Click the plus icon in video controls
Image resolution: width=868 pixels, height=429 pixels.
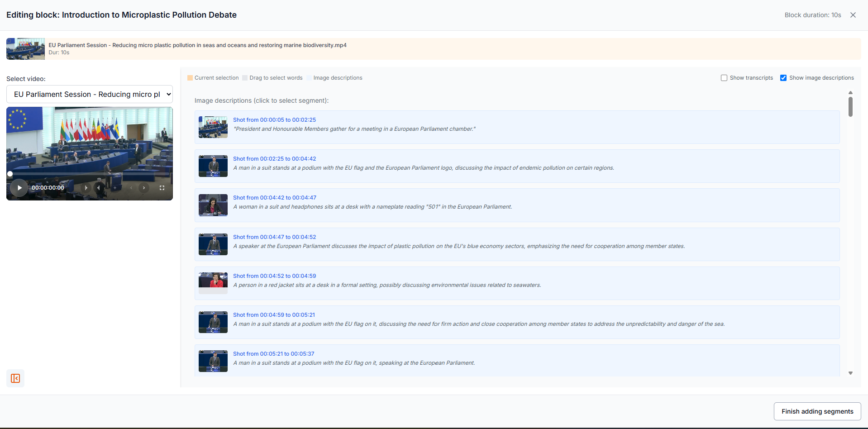(x=115, y=188)
